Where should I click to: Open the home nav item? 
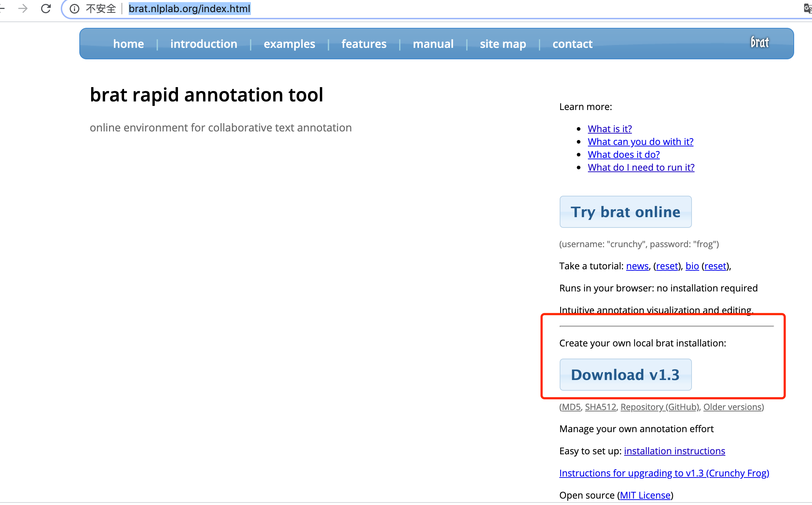[x=128, y=44]
